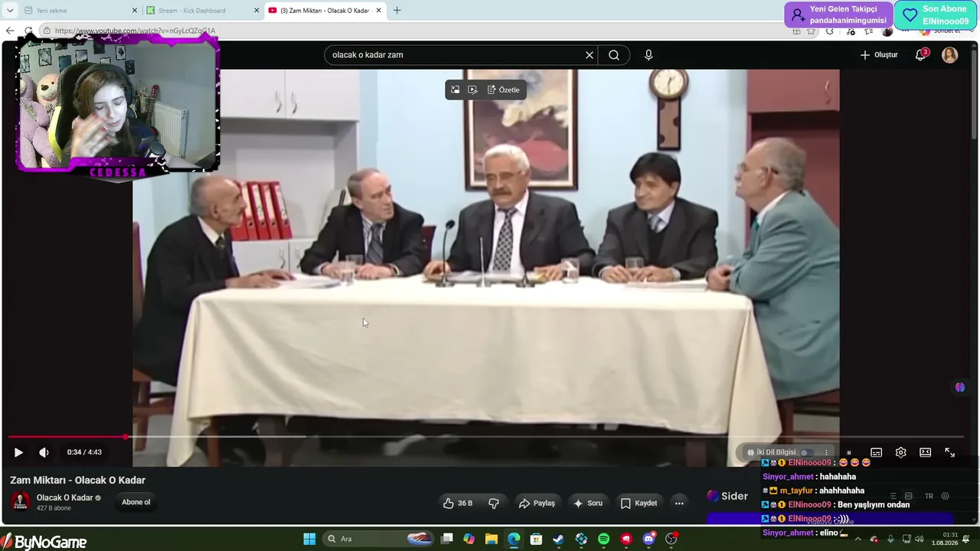This screenshot has width=980, height=551.
Task: Open Windows Start menu
Action: pos(309,539)
